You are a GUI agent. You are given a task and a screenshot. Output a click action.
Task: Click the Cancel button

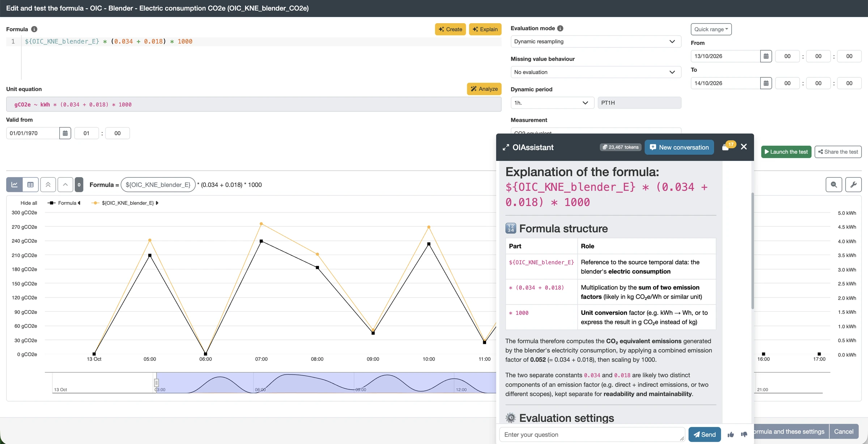[x=844, y=432]
